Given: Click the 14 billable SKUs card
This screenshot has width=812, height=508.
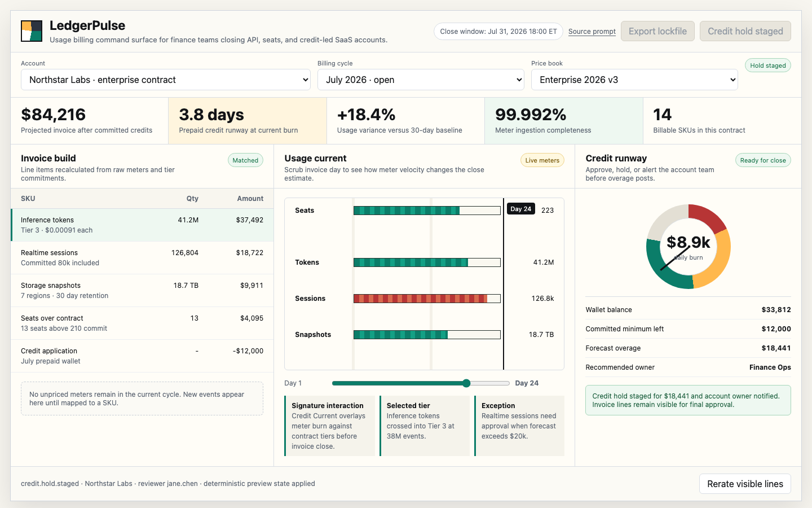Looking at the screenshot, I should point(722,121).
